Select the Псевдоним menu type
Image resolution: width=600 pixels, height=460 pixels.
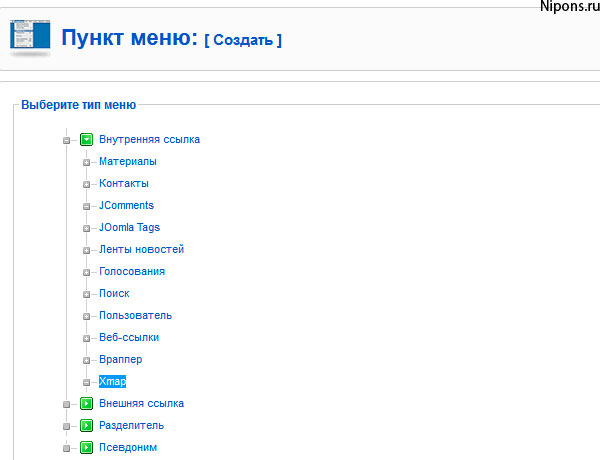click(x=128, y=447)
